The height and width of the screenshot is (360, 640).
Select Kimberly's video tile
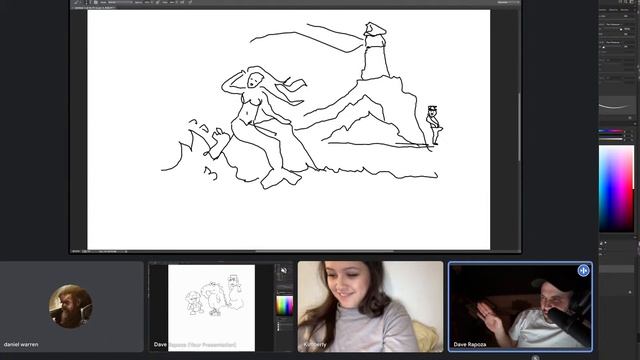coord(370,307)
